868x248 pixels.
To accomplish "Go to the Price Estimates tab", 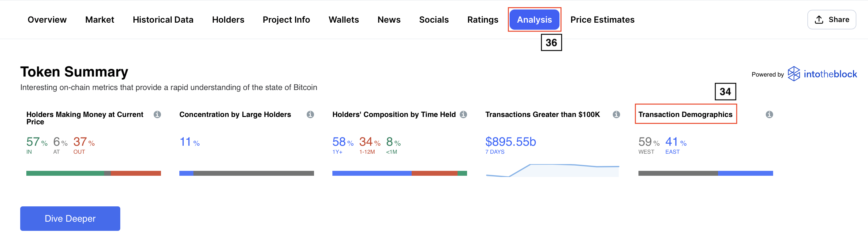I will [x=602, y=20].
